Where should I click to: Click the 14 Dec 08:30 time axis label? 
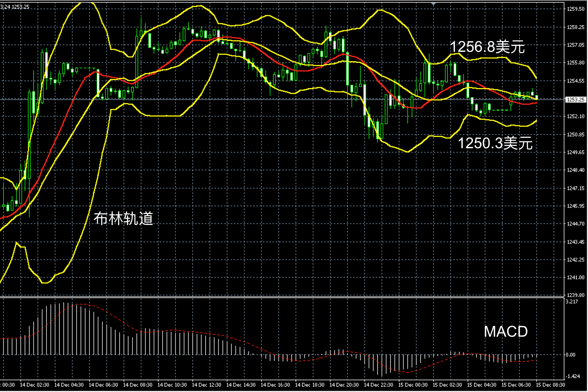tap(138, 385)
